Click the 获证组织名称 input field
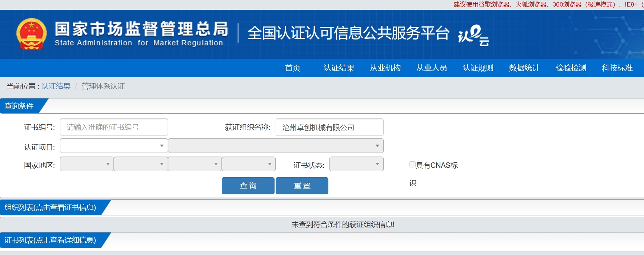 329,127
